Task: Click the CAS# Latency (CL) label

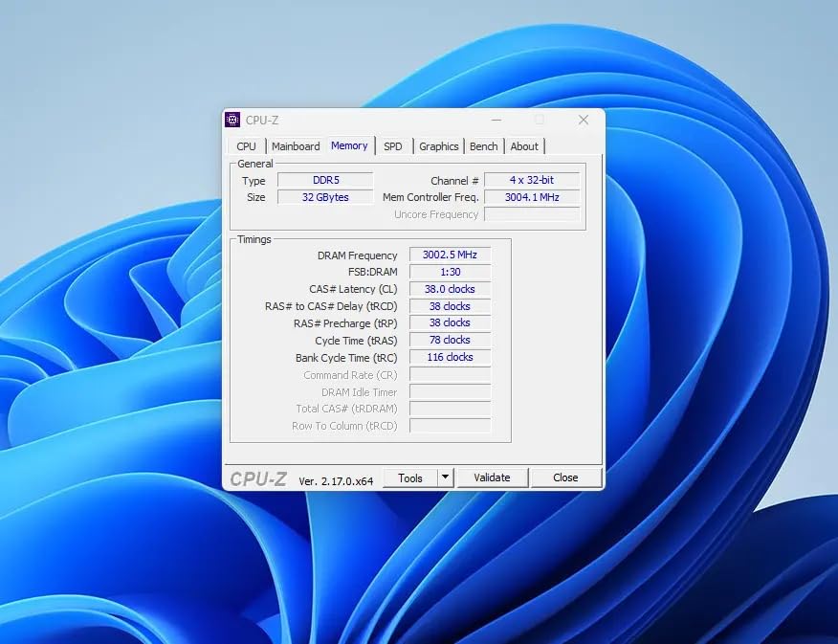Action: click(x=353, y=289)
